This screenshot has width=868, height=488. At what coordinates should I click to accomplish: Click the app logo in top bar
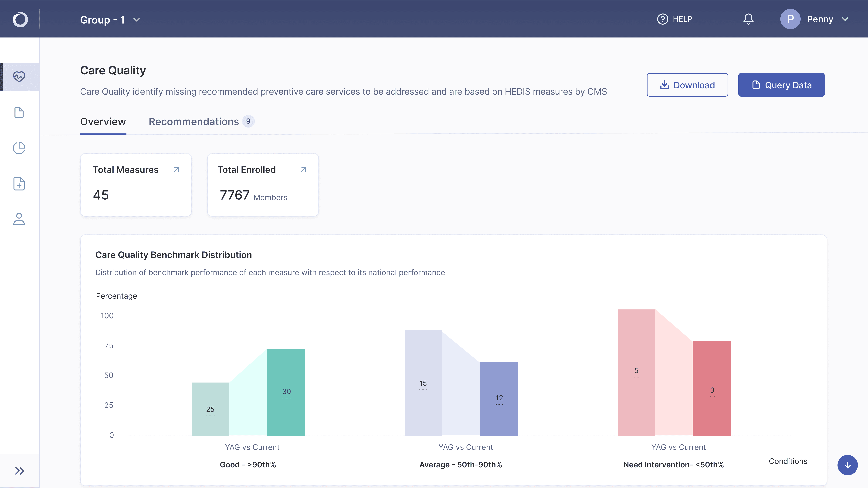coord(20,19)
